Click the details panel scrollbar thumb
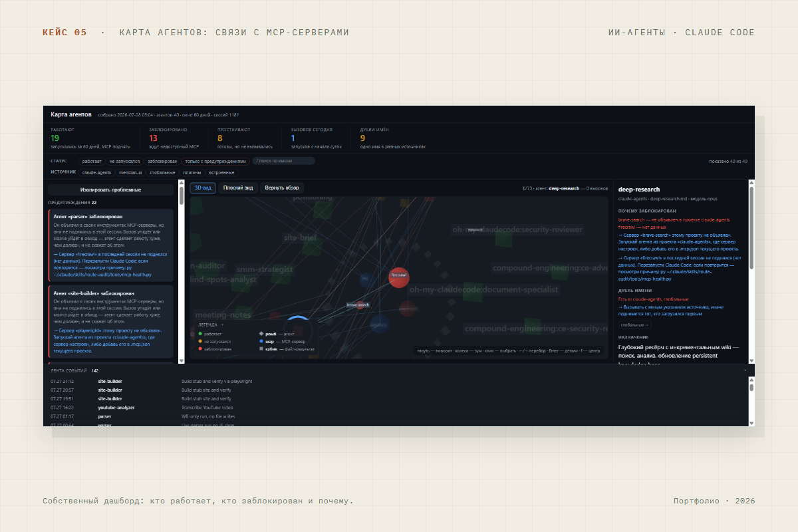The image size is (798, 532). (752, 227)
